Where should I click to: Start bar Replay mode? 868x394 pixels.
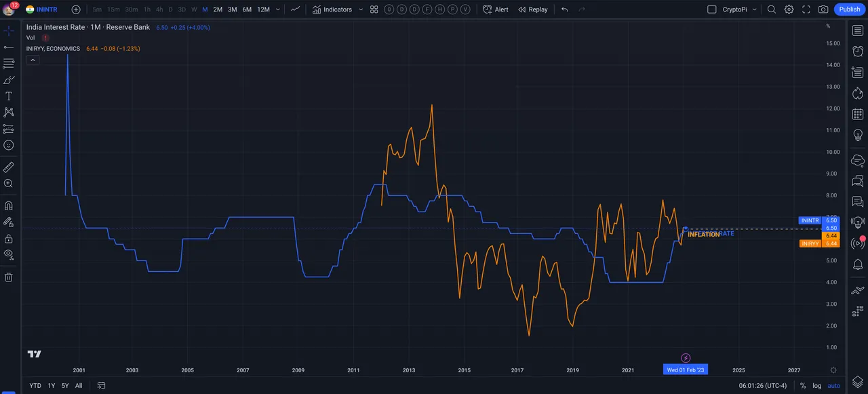533,9
